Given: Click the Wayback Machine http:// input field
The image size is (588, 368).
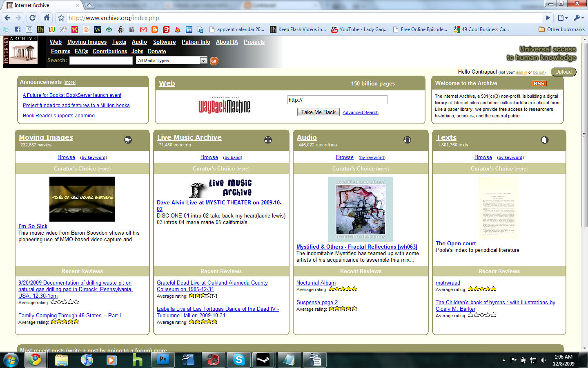Looking at the screenshot, I should coord(337,100).
